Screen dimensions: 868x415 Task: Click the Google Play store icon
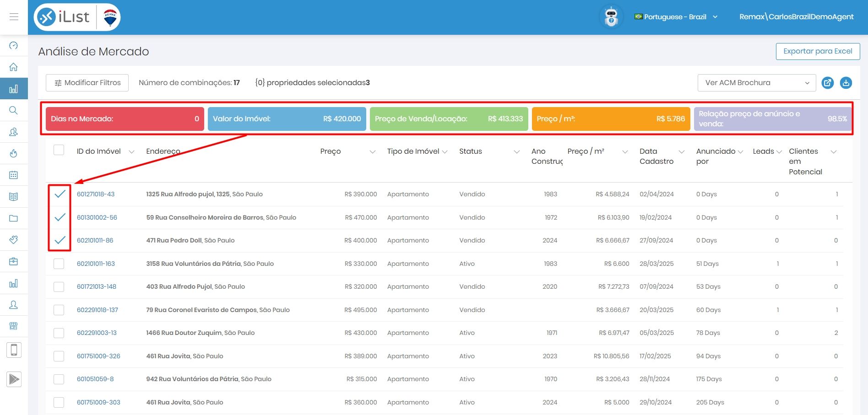(x=14, y=379)
